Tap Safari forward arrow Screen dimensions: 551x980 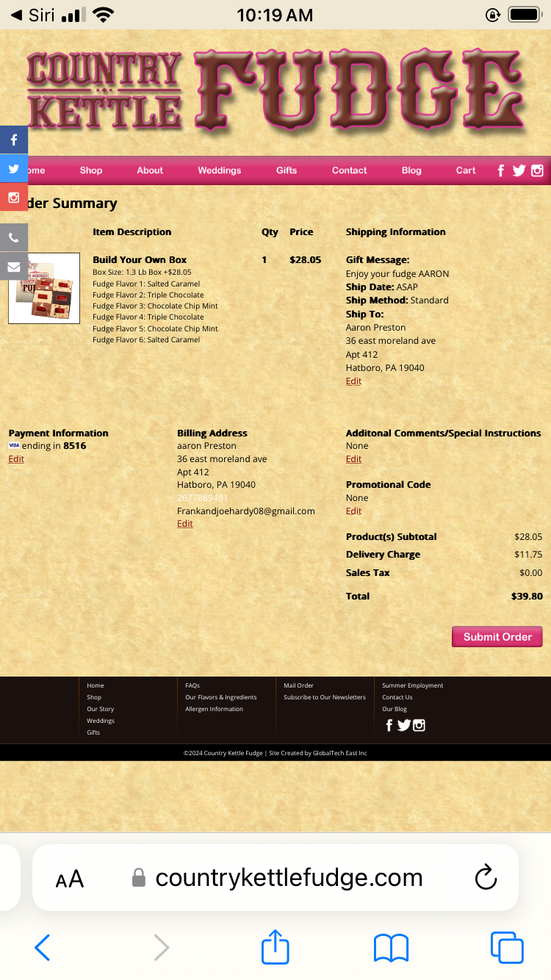click(162, 948)
